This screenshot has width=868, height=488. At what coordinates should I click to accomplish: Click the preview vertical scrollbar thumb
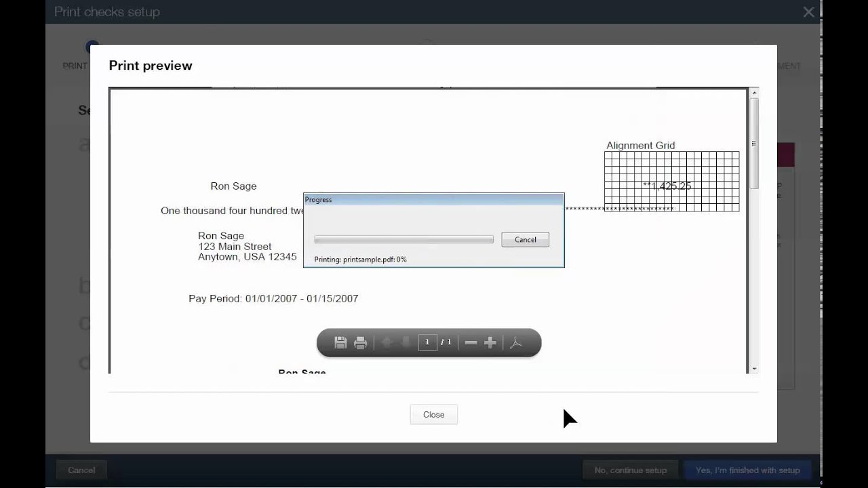tap(754, 144)
